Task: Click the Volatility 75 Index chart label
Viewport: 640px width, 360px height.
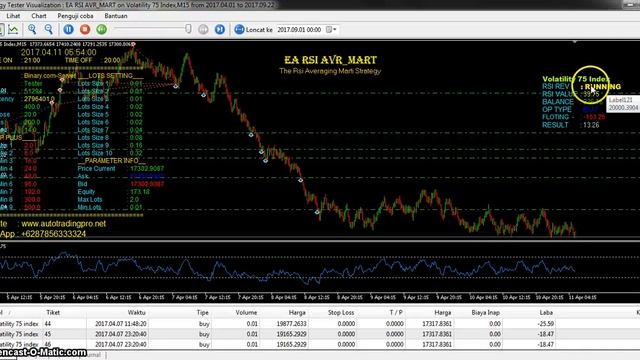Action: (x=576, y=79)
